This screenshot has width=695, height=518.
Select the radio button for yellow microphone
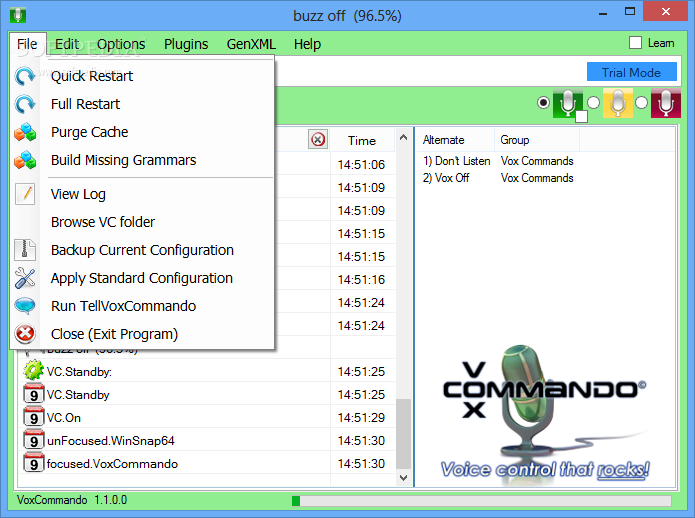[x=593, y=103]
